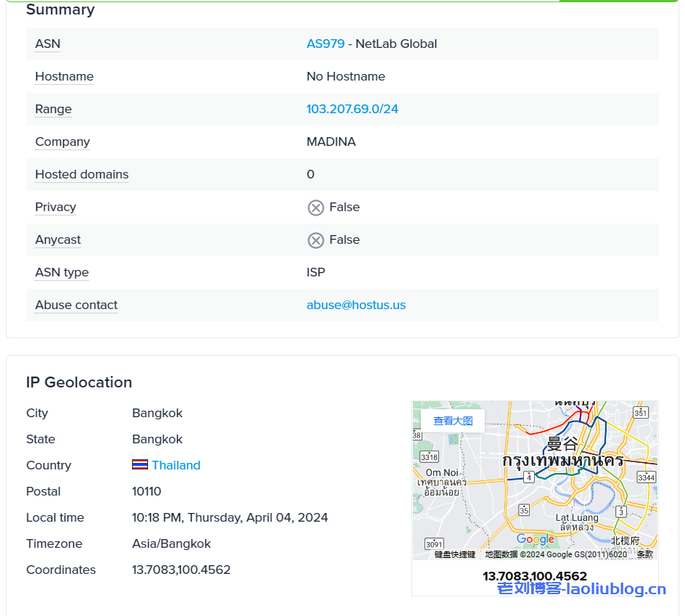Click the 查看大图 view larger map button
Image resolution: width=685 pixels, height=616 pixels.
[453, 421]
